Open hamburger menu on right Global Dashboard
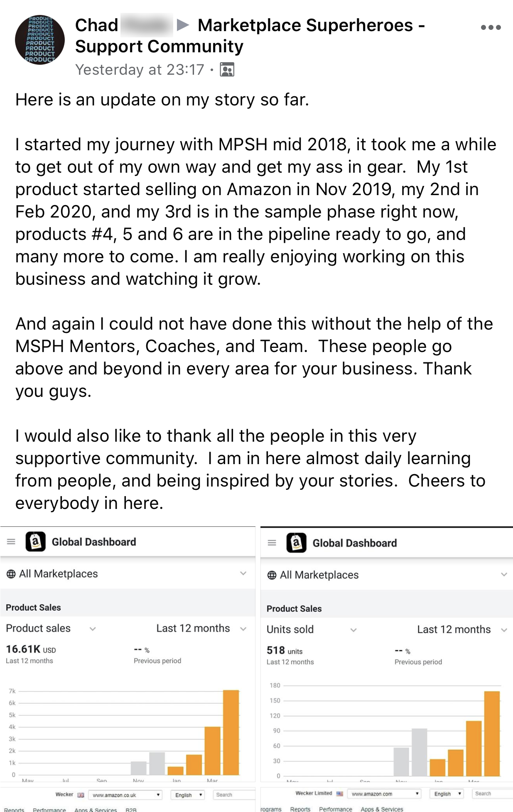This screenshot has width=513, height=812. [x=272, y=543]
